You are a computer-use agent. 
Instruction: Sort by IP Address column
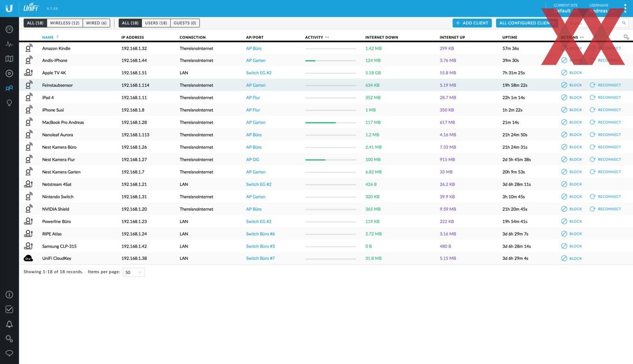pyautogui.click(x=133, y=37)
